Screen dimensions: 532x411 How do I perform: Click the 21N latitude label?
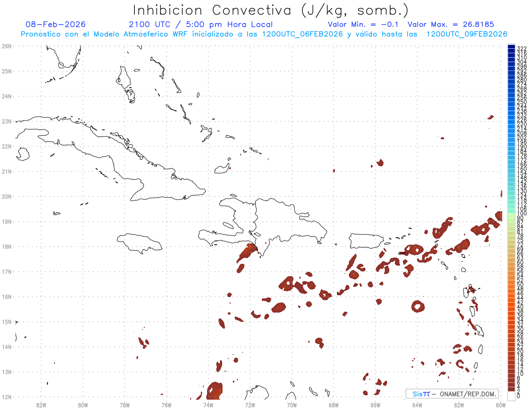[6, 171]
